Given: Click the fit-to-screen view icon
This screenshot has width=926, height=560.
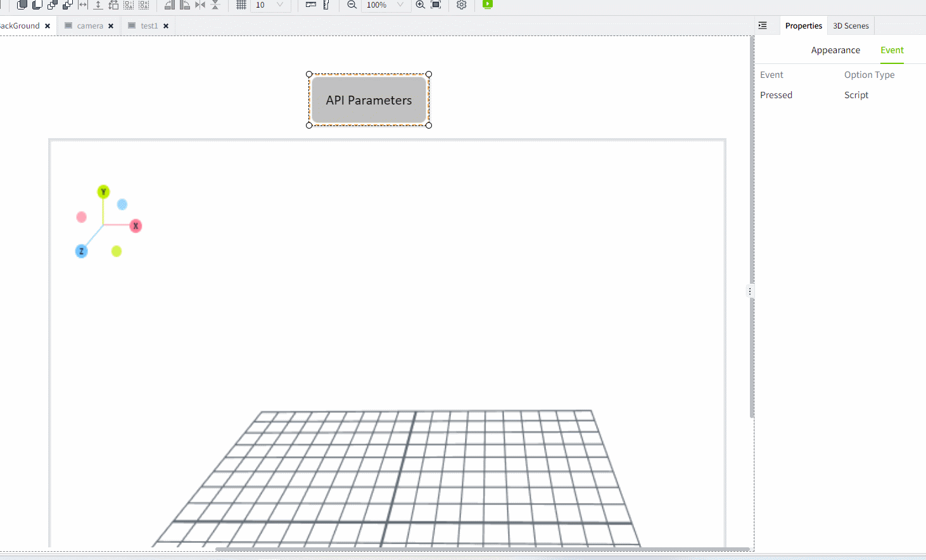Looking at the screenshot, I should pyautogui.click(x=436, y=5).
